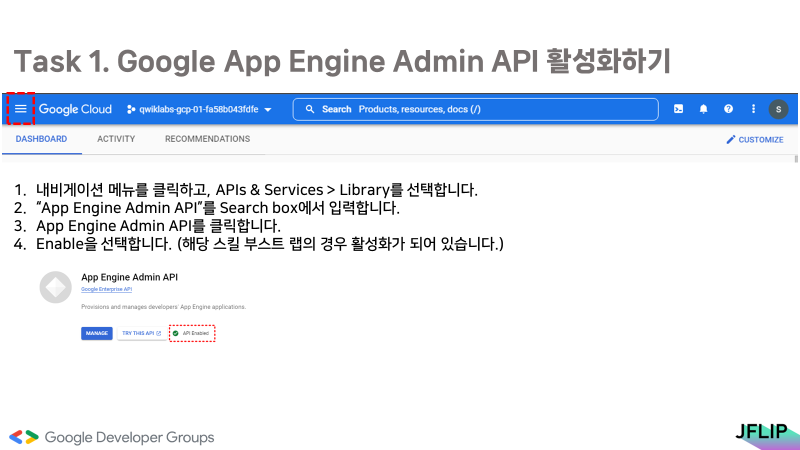Viewport: 800px width, 450px height.
Task: Activate Cloud Shell terminal icon
Action: pyautogui.click(x=679, y=109)
